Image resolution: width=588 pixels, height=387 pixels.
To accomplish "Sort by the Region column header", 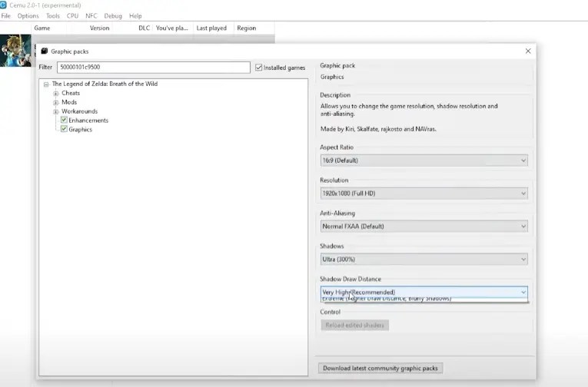I will [x=254, y=28].
